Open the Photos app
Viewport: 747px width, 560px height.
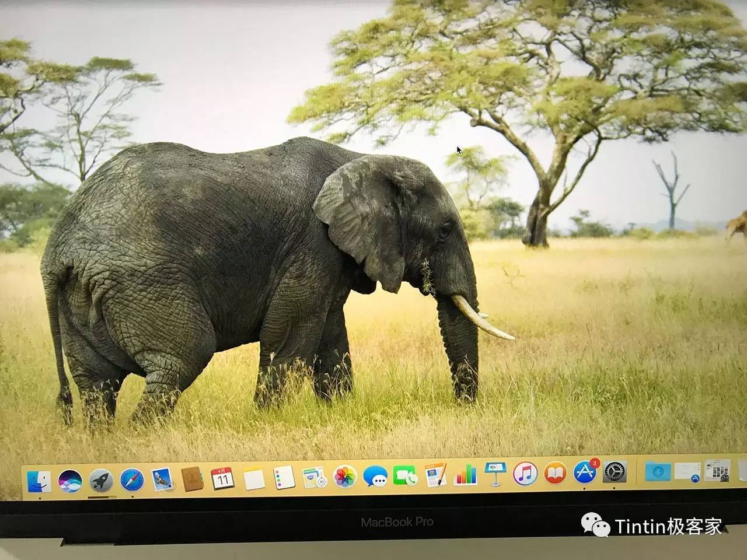[344, 477]
